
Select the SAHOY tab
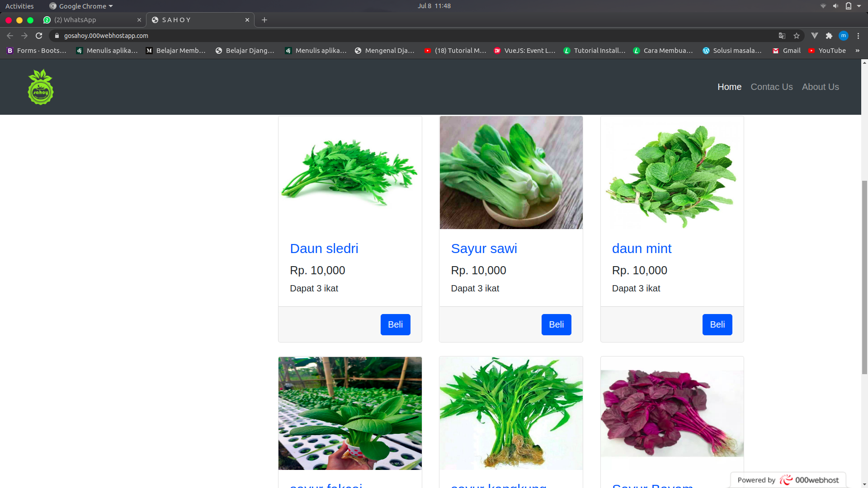click(200, 20)
